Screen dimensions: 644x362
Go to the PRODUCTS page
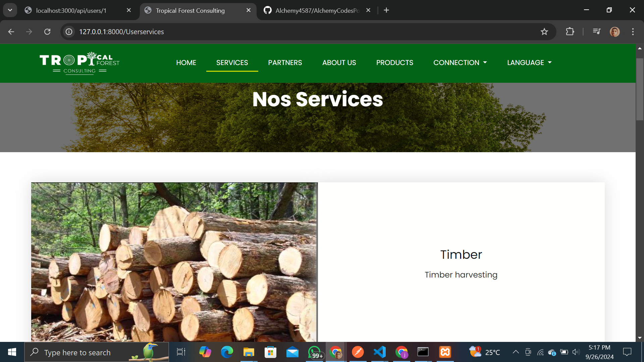coord(394,63)
